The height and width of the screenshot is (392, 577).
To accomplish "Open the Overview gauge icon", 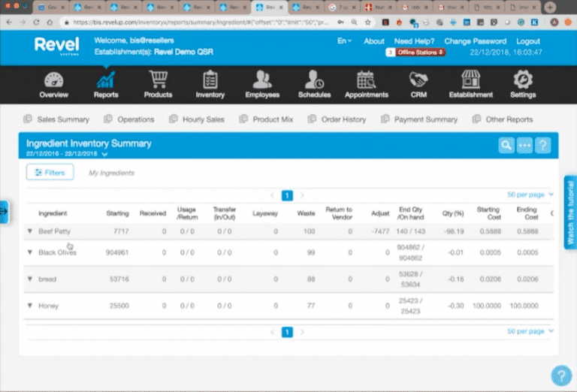I will 54,80.
